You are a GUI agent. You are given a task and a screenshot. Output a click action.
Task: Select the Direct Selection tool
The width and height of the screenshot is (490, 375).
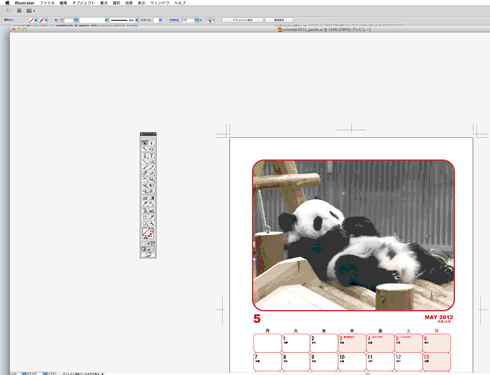(x=152, y=143)
